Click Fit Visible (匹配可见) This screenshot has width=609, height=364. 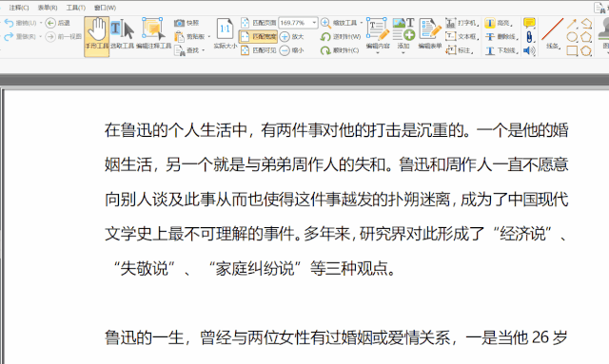pyautogui.click(x=258, y=50)
